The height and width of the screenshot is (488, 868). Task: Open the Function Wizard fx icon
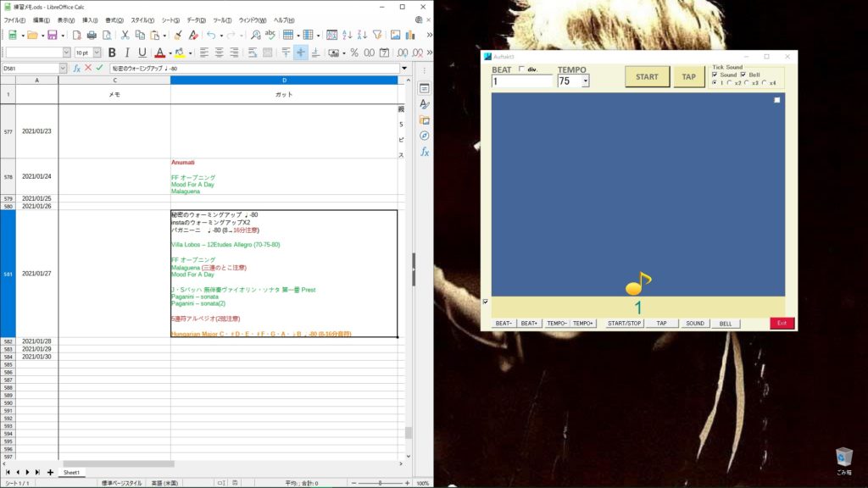point(76,68)
